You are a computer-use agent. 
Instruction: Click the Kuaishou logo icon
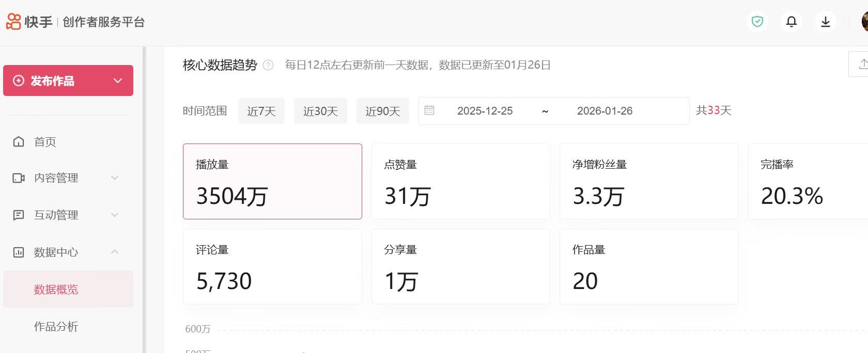(13, 22)
